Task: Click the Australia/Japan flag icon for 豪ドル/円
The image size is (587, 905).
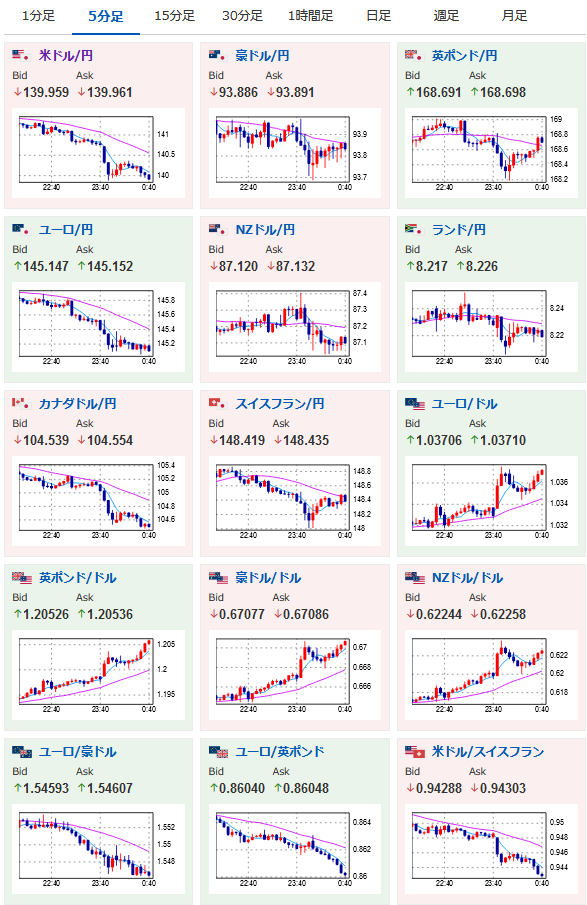Action: (217, 55)
